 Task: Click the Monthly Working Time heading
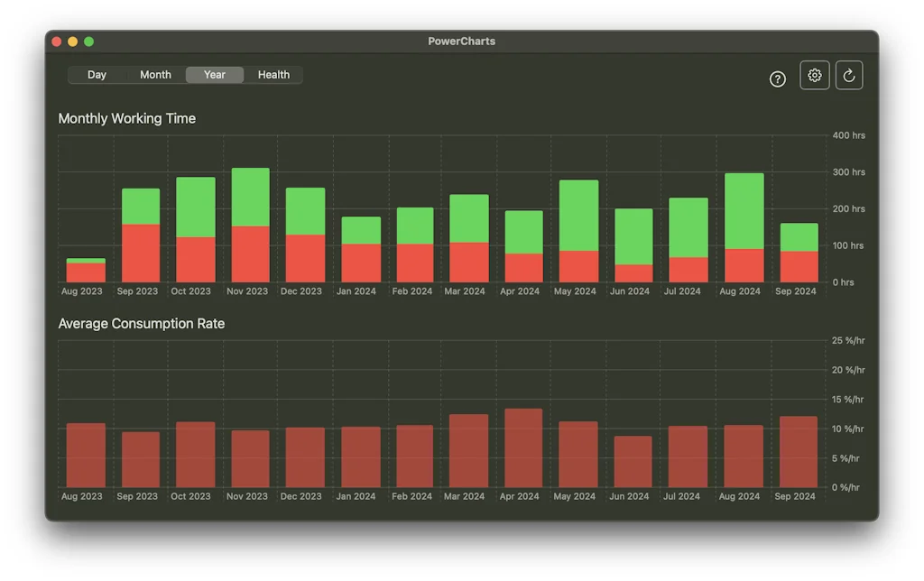pos(126,118)
